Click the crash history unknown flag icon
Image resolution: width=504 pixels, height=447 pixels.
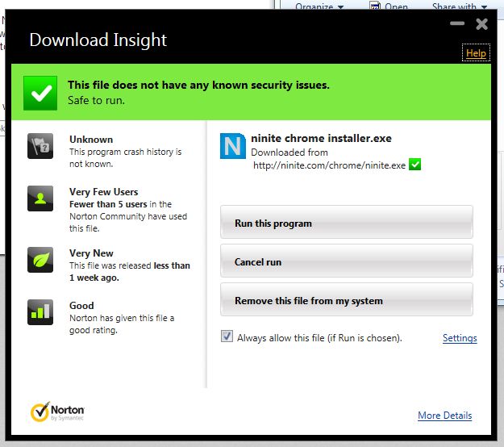tap(40, 146)
